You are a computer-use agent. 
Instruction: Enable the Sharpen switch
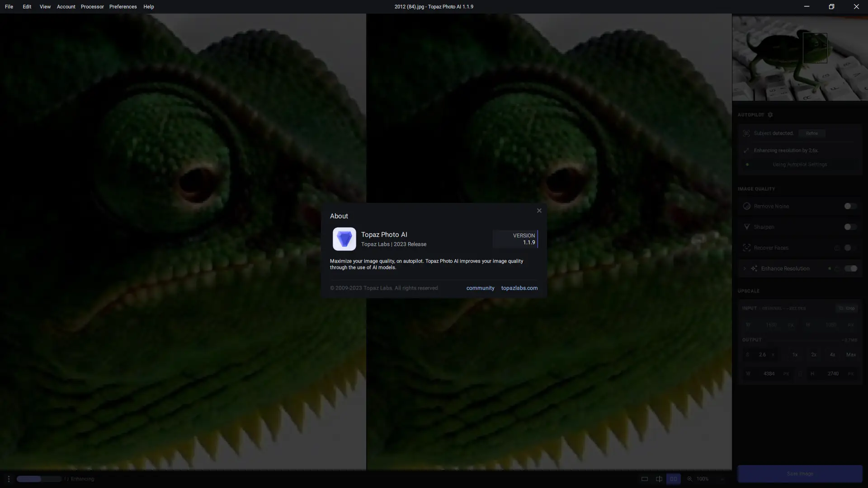pos(850,227)
